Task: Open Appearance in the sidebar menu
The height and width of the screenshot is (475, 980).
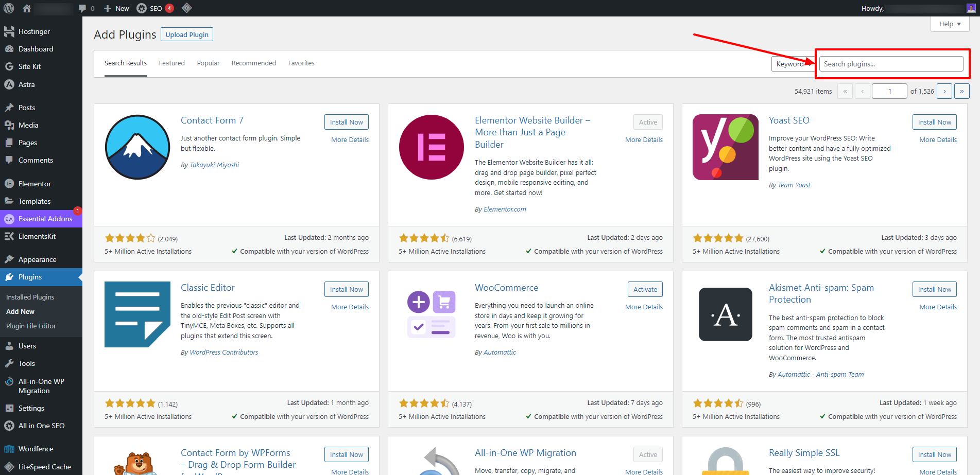Action: [37, 259]
